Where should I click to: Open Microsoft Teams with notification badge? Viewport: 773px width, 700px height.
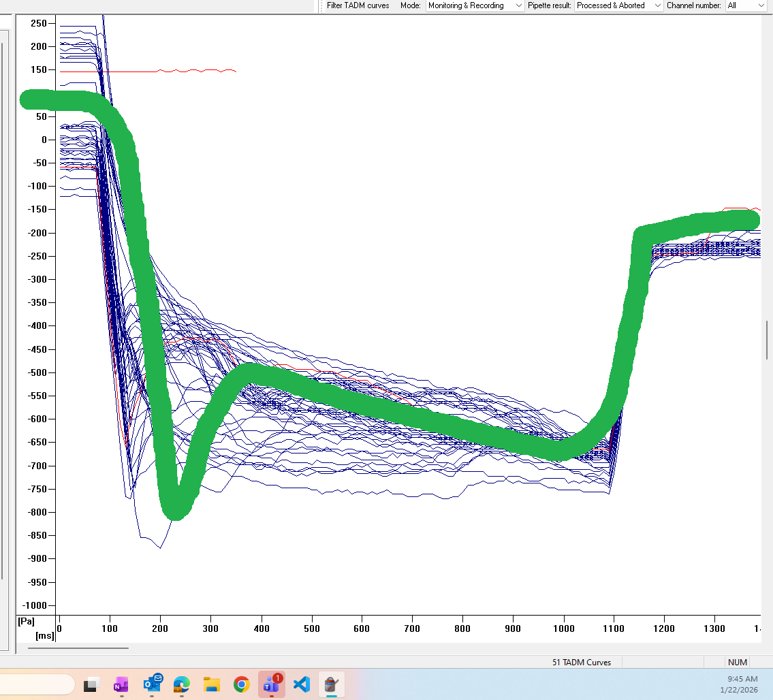click(272, 684)
